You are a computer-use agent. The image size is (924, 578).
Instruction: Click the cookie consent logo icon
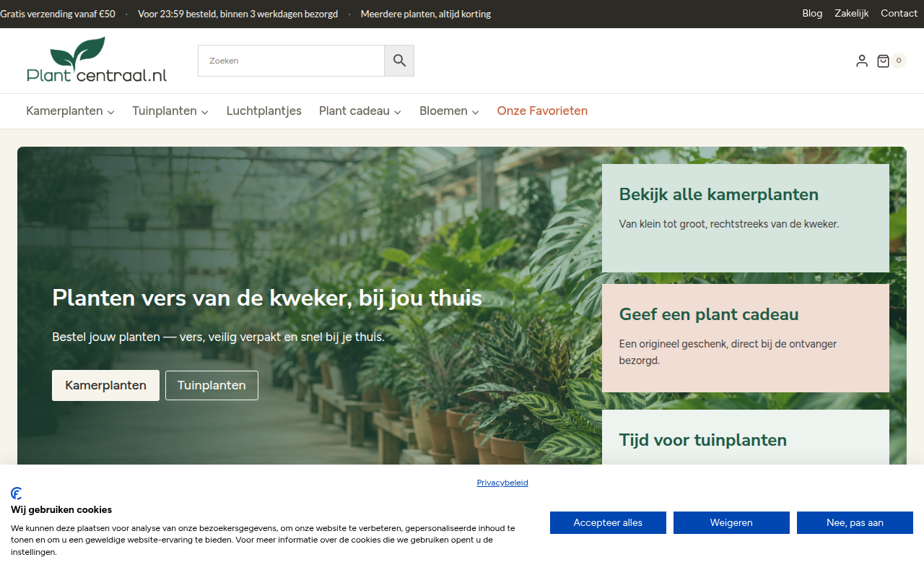click(x=17, y=493)
